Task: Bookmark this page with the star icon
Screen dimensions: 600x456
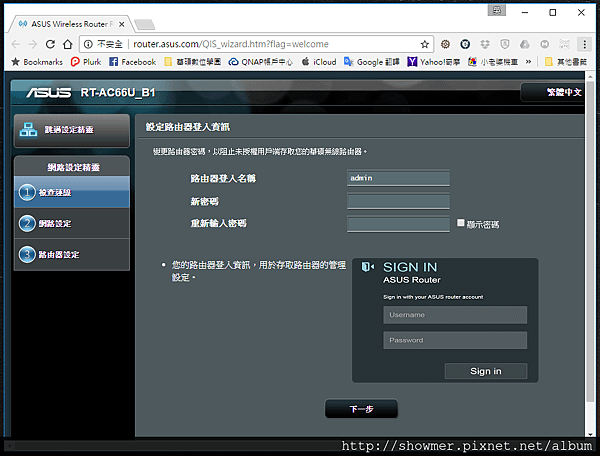Action: [424, 44]
